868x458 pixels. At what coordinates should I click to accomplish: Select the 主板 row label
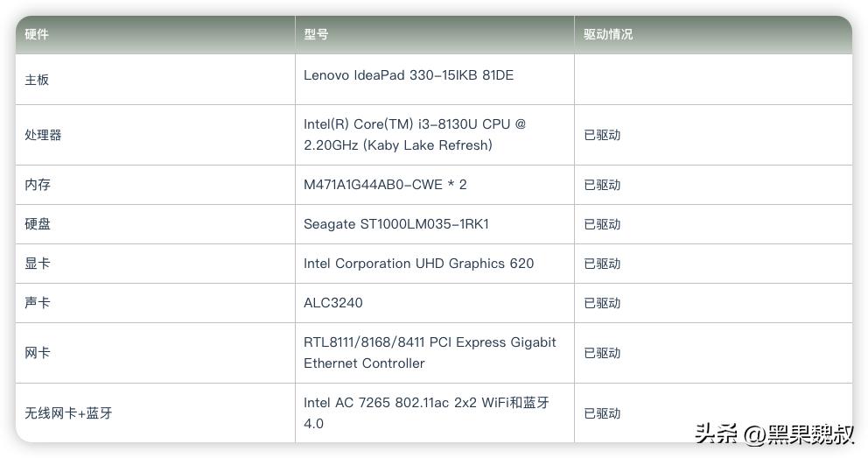click(x=37, y=80)
